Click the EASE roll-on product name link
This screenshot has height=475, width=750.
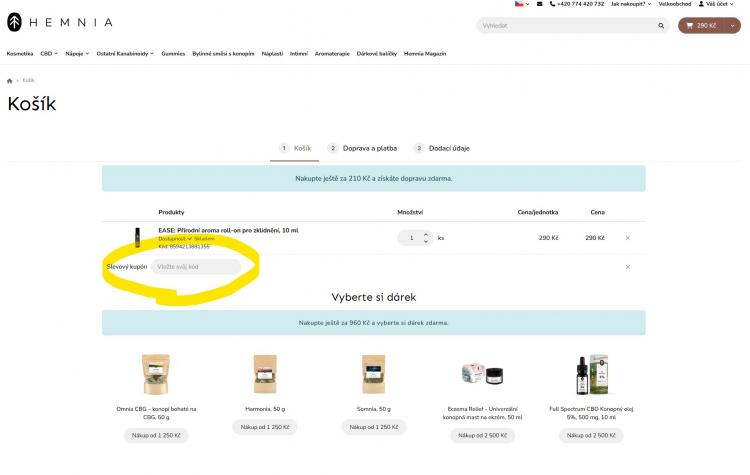(x=228, y=230)
